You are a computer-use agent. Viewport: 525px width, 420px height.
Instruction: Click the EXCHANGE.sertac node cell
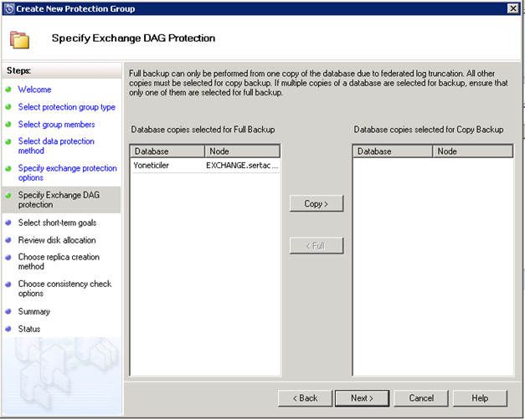[x=242, y=166]
